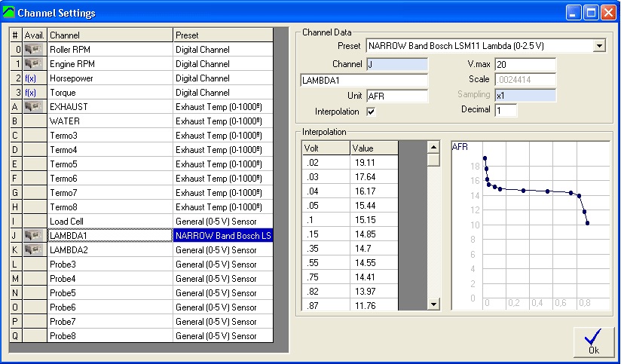621x364 pixels.
Task: Select the WATER channel name cell
Action: click(110, 121)
